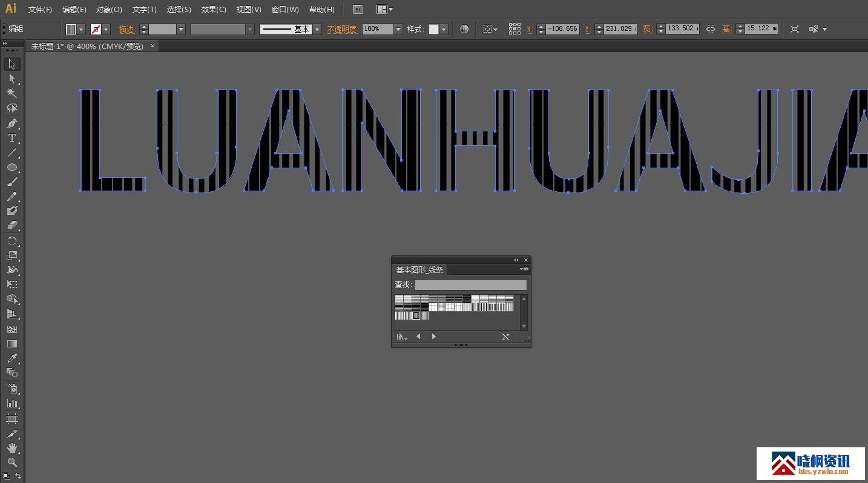
Task: Expand the stroke weight dropdown
Action: pyautogui.click(x=180, y=29)
